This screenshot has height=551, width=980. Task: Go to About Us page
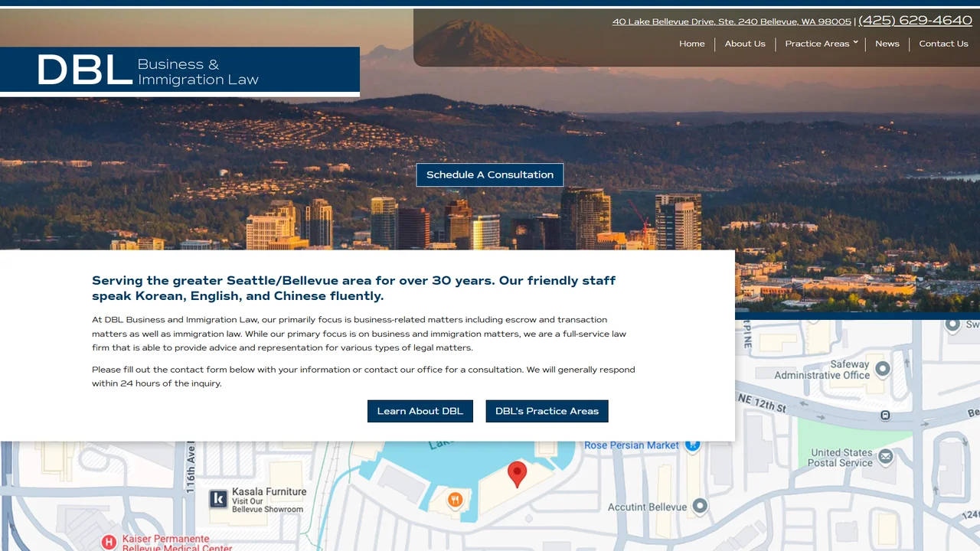(745, 44)
